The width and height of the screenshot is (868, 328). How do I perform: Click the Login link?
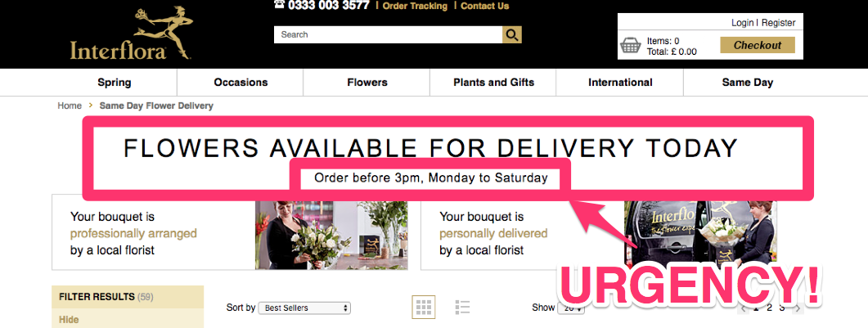pos(742,23)
